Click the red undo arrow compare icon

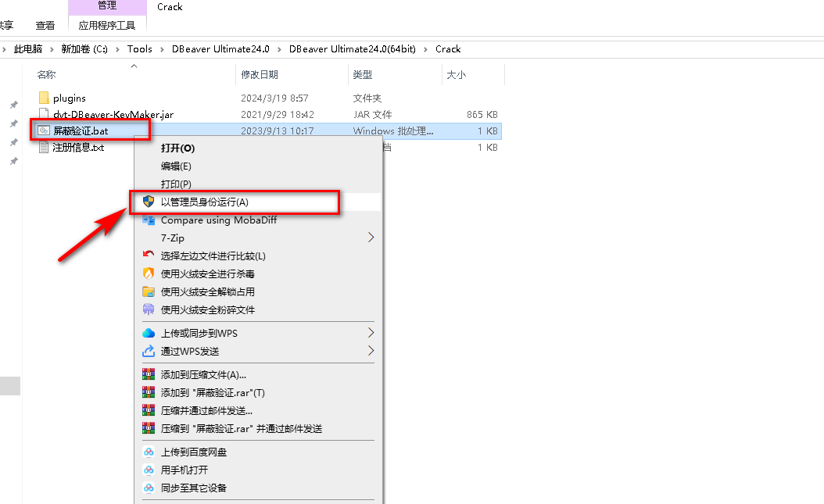coord(149,256)
